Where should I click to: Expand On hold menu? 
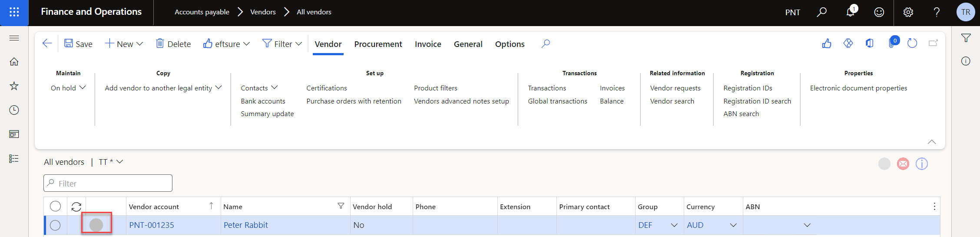click(68, 88)
